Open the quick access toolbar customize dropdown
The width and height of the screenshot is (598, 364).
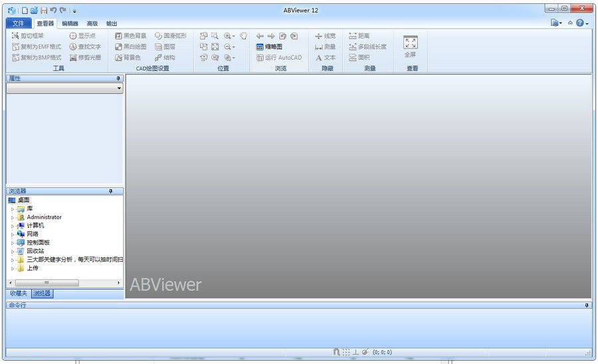coord(74,11)
